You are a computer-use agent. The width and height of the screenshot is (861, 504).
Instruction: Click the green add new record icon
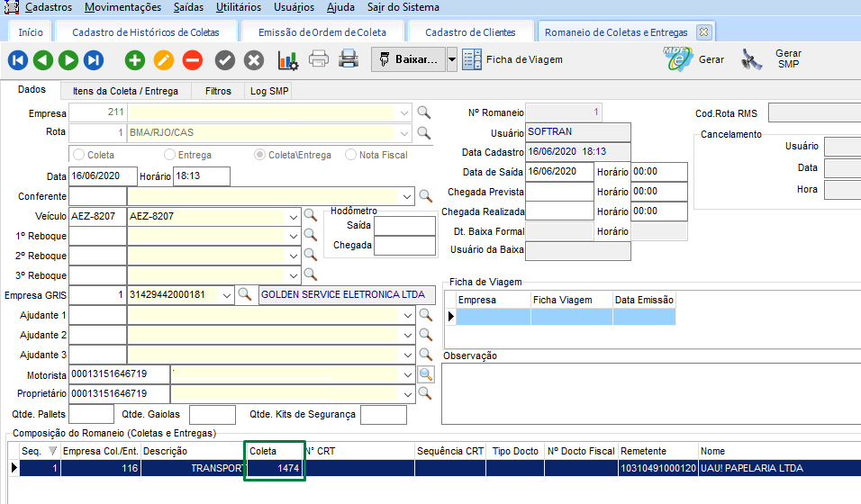pyautogui.click(x=135, y=60)
